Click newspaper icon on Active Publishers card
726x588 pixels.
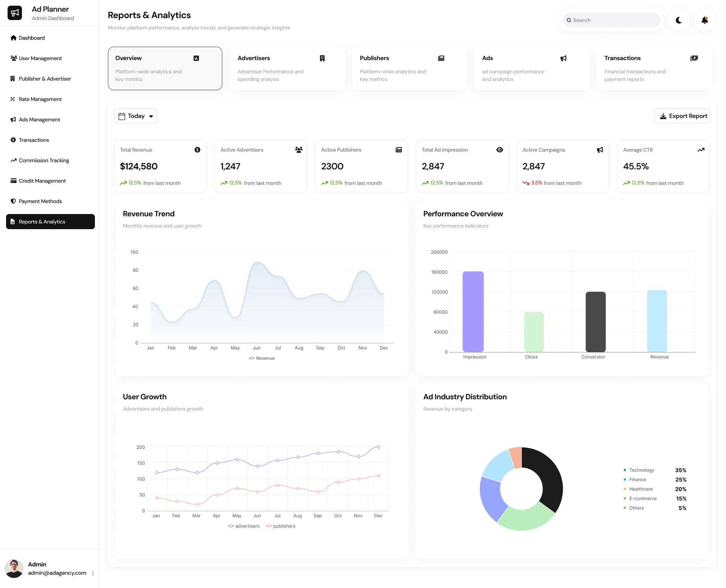tap(399, 150)
